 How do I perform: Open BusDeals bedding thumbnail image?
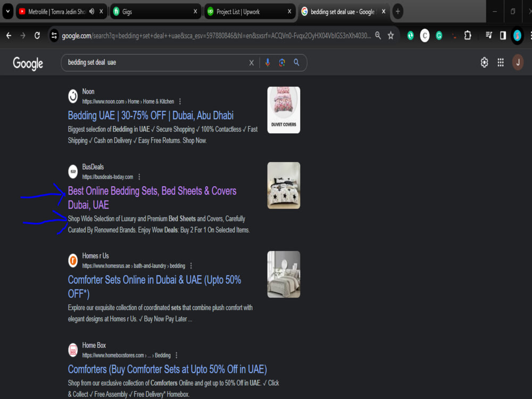pos(284,185)
